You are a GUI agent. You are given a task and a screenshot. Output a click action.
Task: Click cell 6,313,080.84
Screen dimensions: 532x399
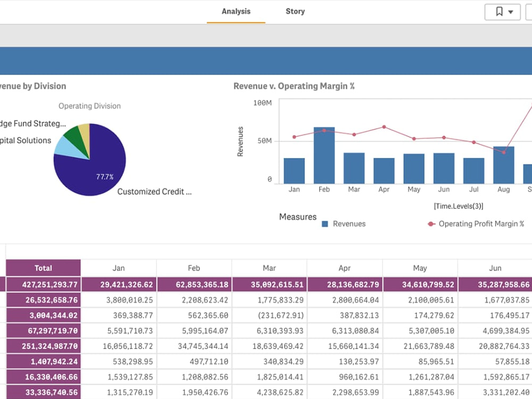(345, 330)
